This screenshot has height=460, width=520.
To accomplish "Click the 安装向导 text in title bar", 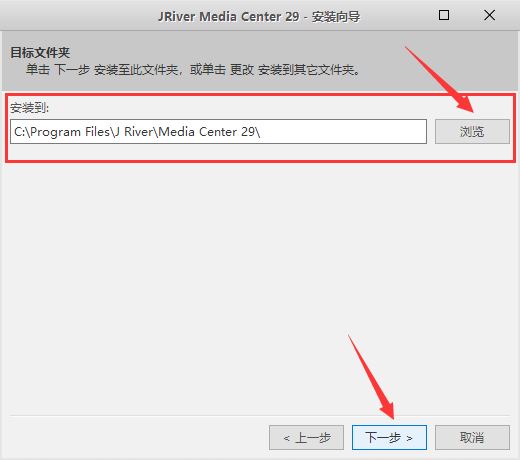I will [x=336, y=16].
